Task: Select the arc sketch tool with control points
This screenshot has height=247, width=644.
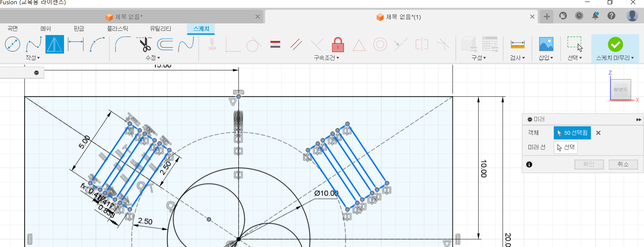Action: pos(97,44)
